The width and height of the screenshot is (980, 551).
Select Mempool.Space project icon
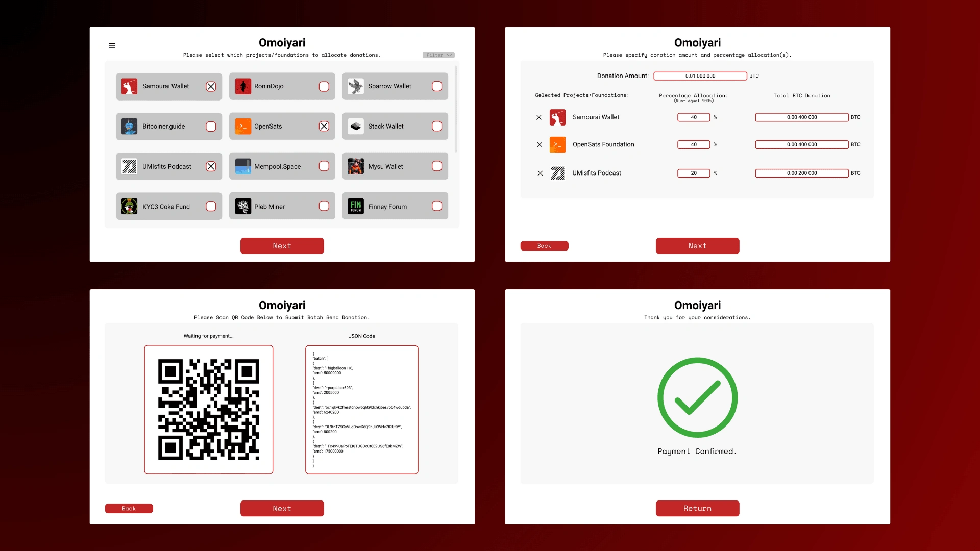(242, 166)
